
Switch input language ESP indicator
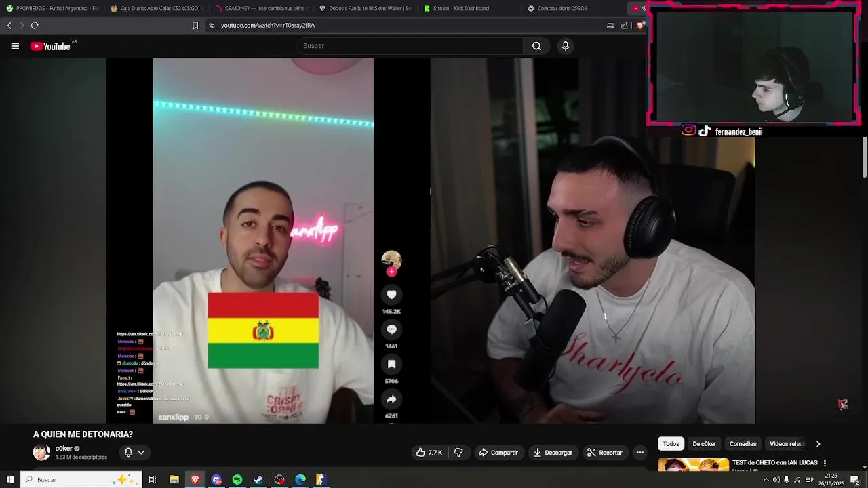[809, 480]
